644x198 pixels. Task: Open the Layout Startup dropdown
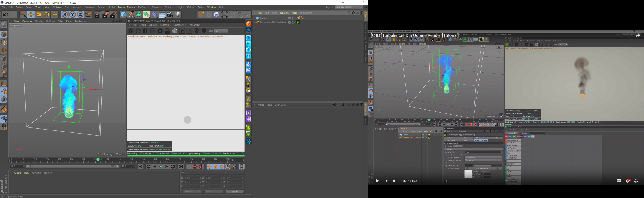point(349,7)
